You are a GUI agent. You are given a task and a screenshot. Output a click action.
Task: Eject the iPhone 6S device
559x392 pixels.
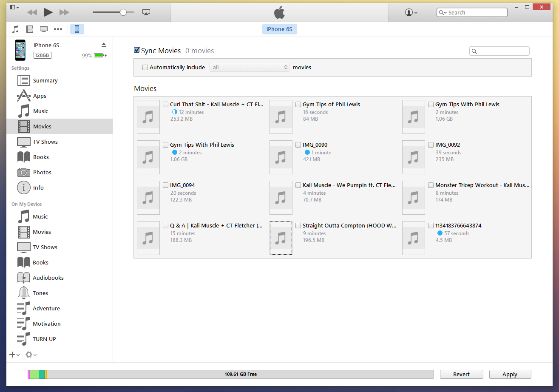104,45
